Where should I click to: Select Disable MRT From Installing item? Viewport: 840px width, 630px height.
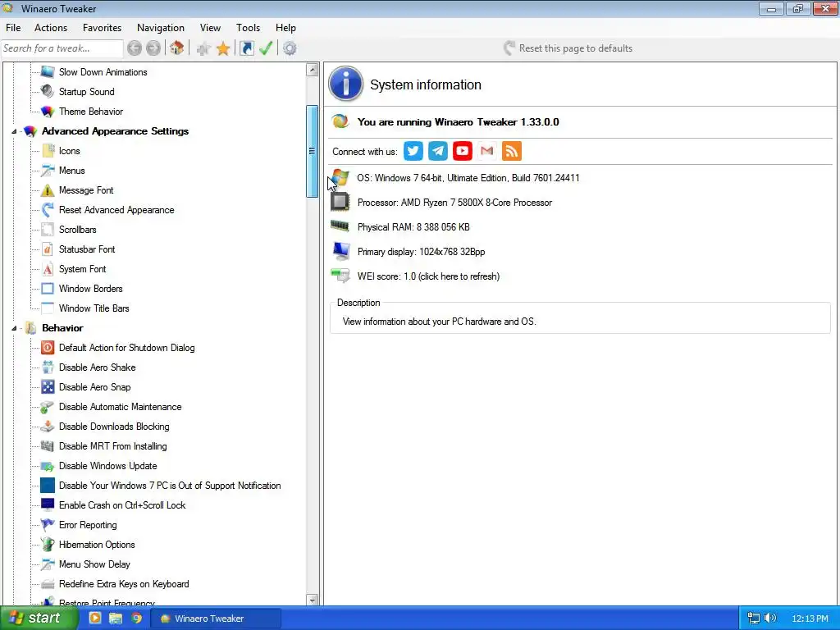pyautogui.click(x=112, y=446)
